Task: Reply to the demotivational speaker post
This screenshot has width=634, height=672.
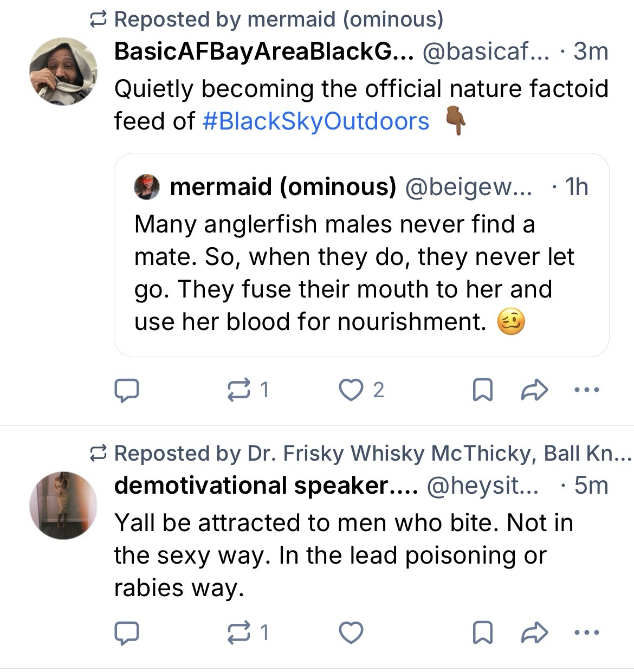Action: [127, 632]
